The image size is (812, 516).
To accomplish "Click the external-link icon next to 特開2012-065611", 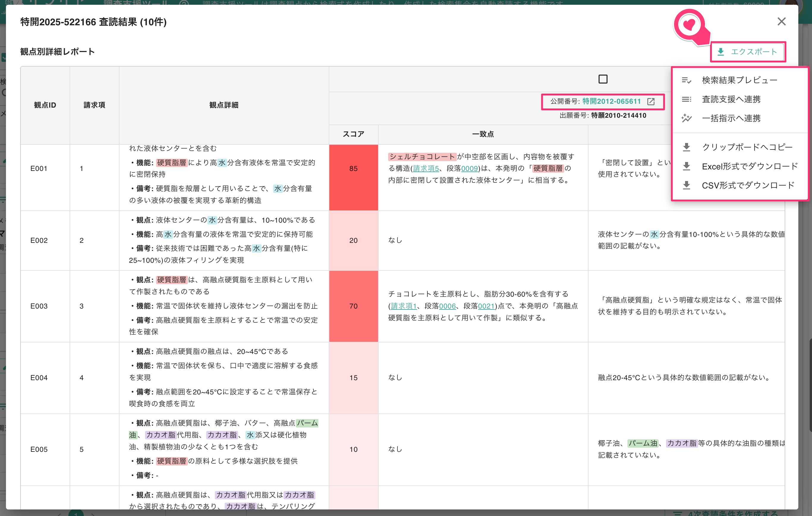I will [x=651, y=102].
